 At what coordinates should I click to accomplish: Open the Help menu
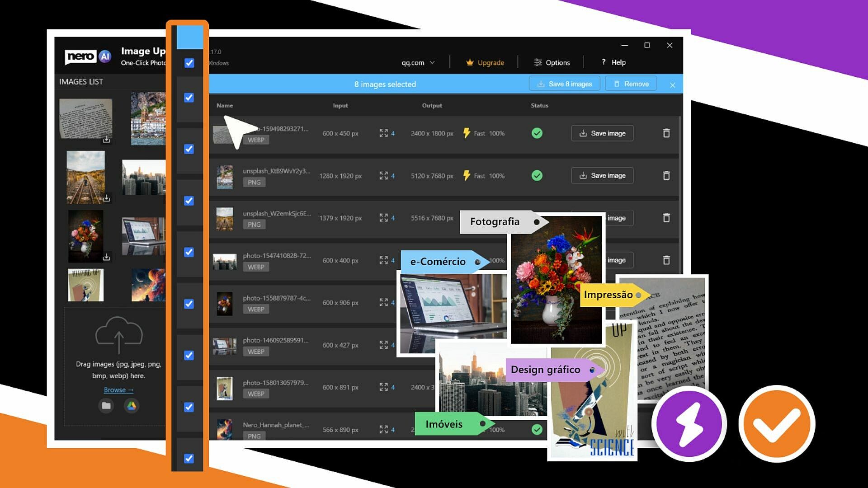(x=613, y=62)
